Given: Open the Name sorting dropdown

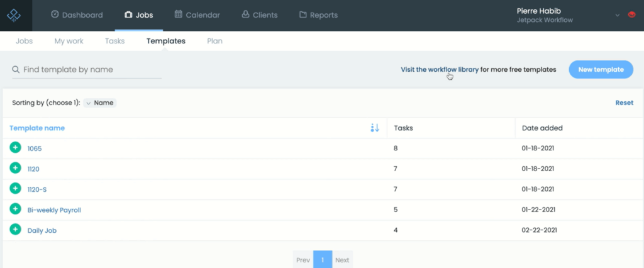Looking at the screenshot, I should coord(100,103).
